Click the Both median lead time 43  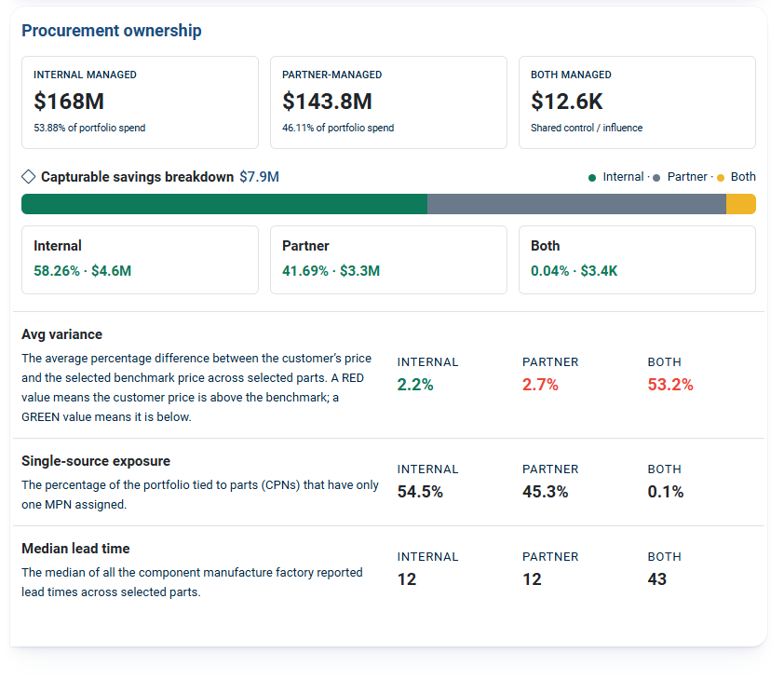click(657, 578)
